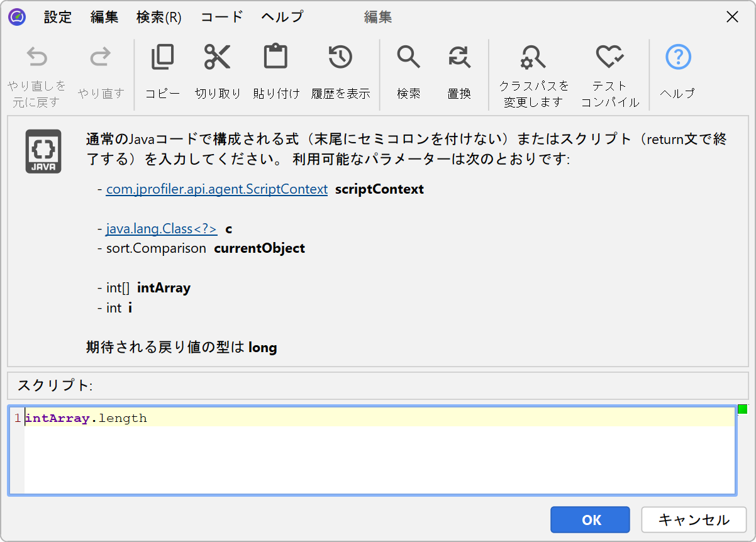This screenshot has width=756, height=542.
Task: Follow the java.lang.Class<?> link
Action: [x=162, y=230]
